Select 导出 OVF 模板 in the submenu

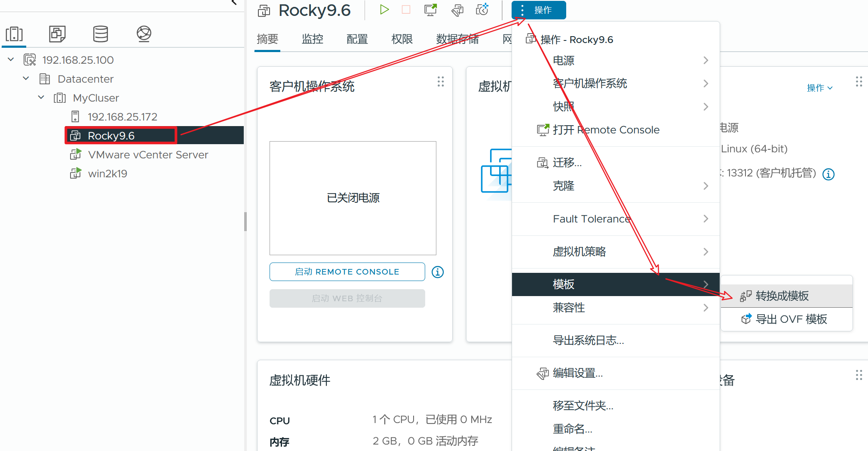tap(786, 319)
